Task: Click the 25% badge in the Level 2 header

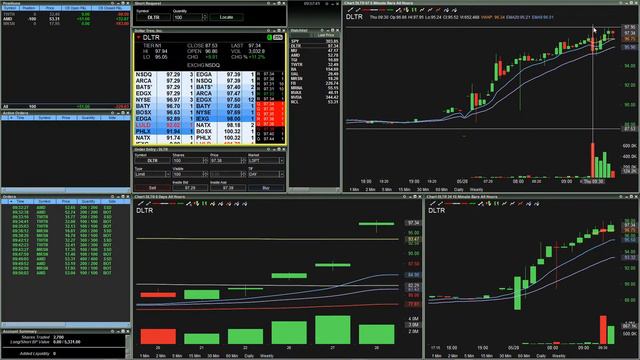Action: pyautogui.click(x=278, y=37)
